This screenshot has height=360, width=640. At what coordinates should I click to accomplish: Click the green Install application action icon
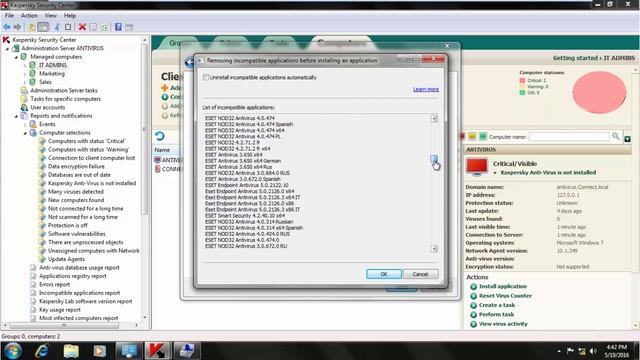coord(473,287)
